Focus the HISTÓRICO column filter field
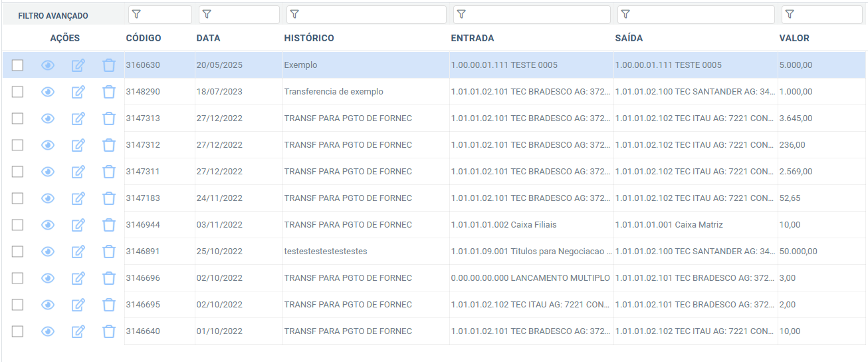 click(366, 15)
